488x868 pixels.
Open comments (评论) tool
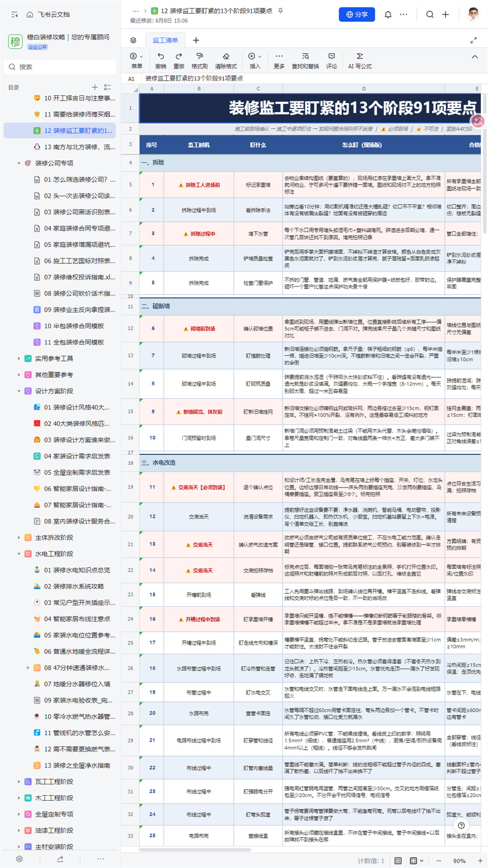click(x=331, y=61)
